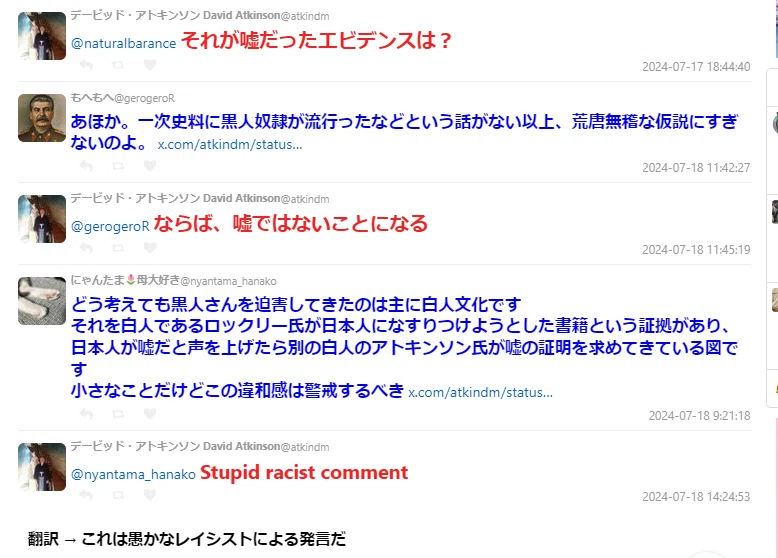
Task: Click retweet icon under first Atkinson tweet
Action: [x=118, y=65]
